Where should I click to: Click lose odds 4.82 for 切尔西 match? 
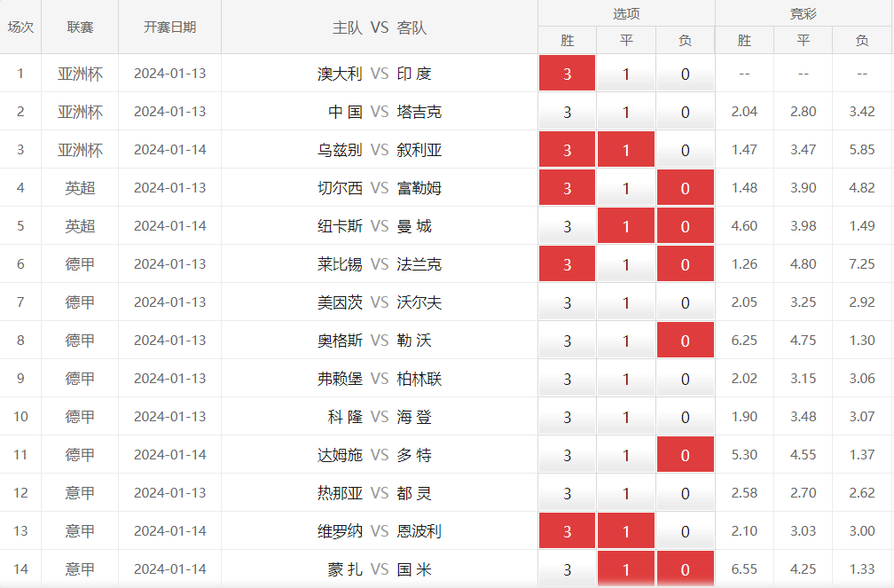click(x=861, y=188)
